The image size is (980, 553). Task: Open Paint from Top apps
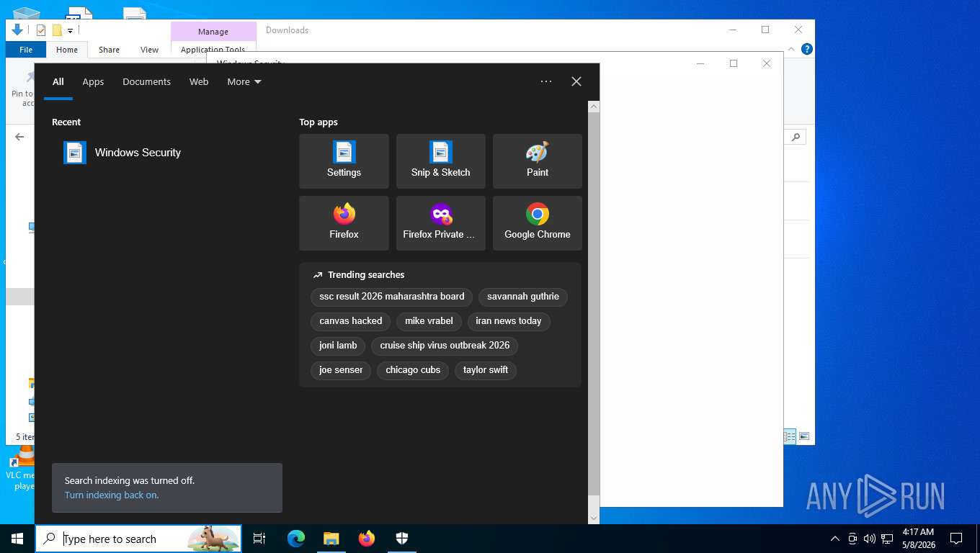(537, 161)
